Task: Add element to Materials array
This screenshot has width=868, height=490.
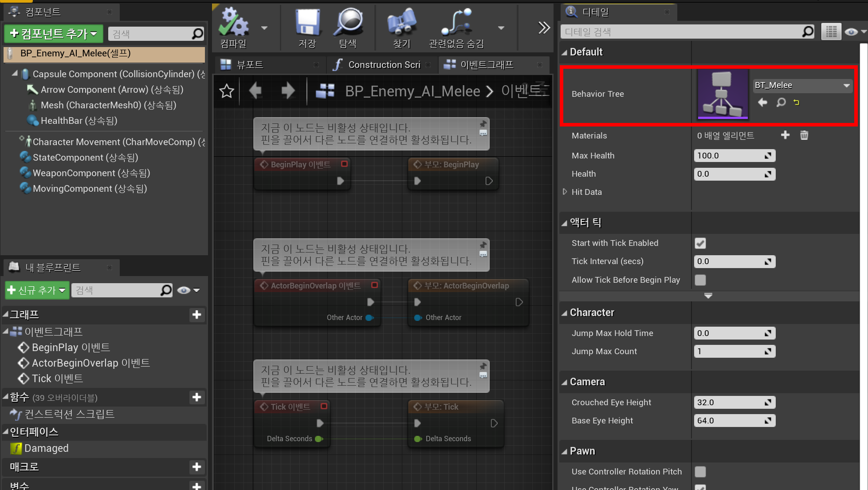Action: (785, 135)
